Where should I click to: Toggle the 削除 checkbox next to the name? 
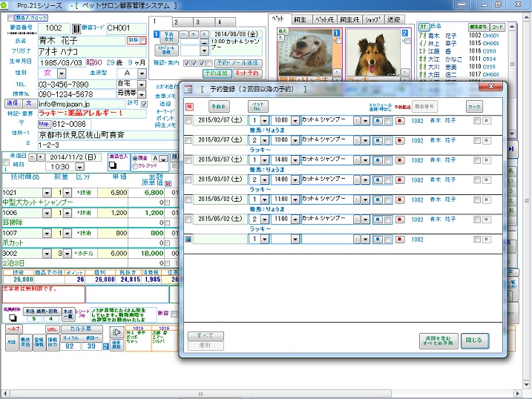click(143, 41)
